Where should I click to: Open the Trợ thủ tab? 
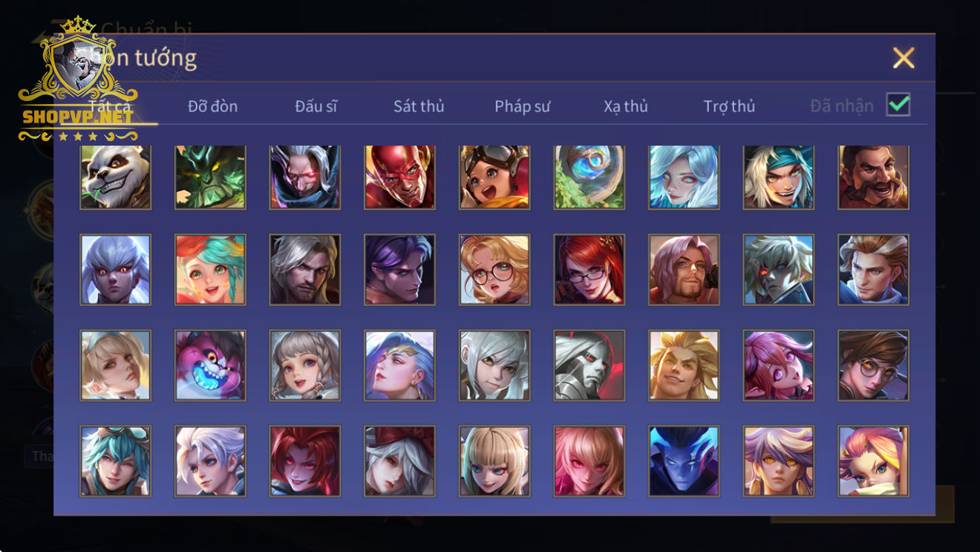(729, 106)
